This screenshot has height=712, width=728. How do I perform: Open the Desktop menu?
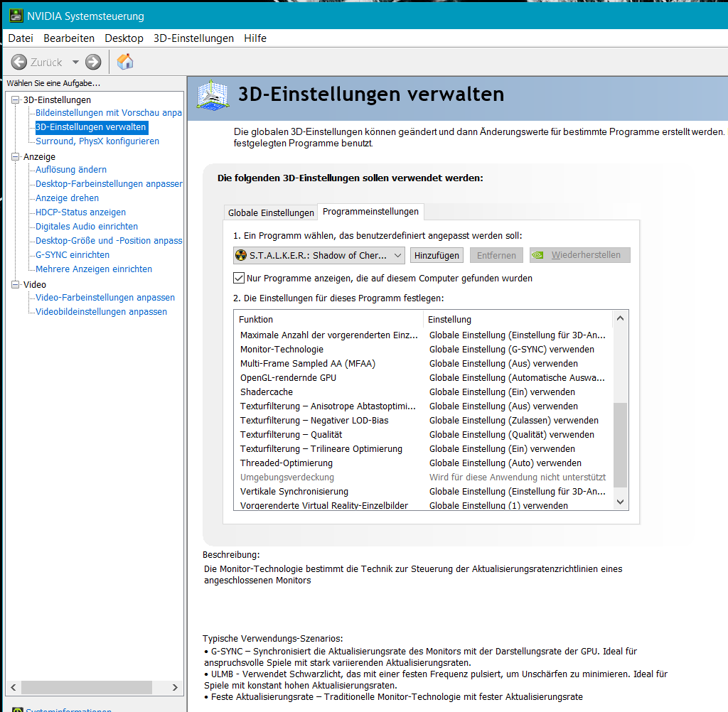[124, 38]
